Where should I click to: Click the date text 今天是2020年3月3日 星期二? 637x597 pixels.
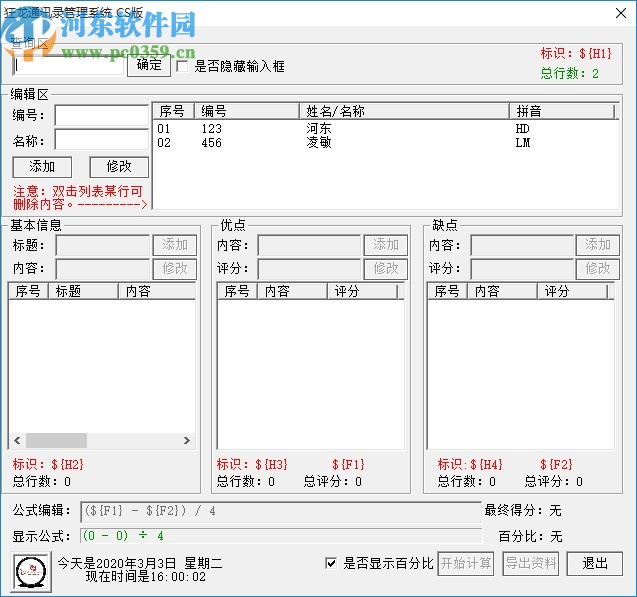click(x=140, y=563)
